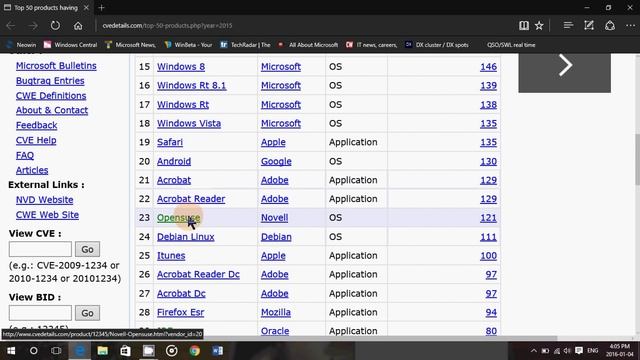Viewport: 640px width, 360px height.
Task: Open Edge More actions ellipsis
Action: [x=630, y=25]
